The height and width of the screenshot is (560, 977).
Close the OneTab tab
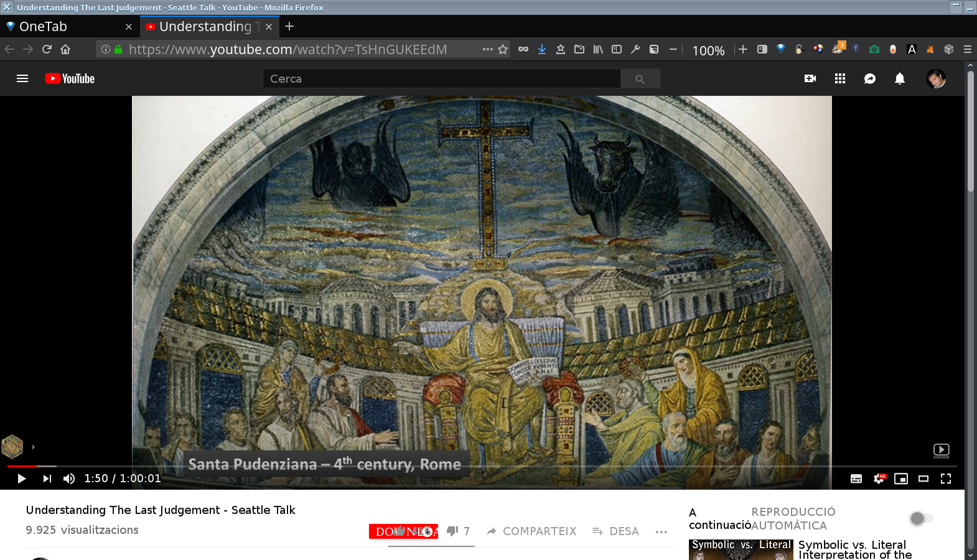click(x=129, y=27)
